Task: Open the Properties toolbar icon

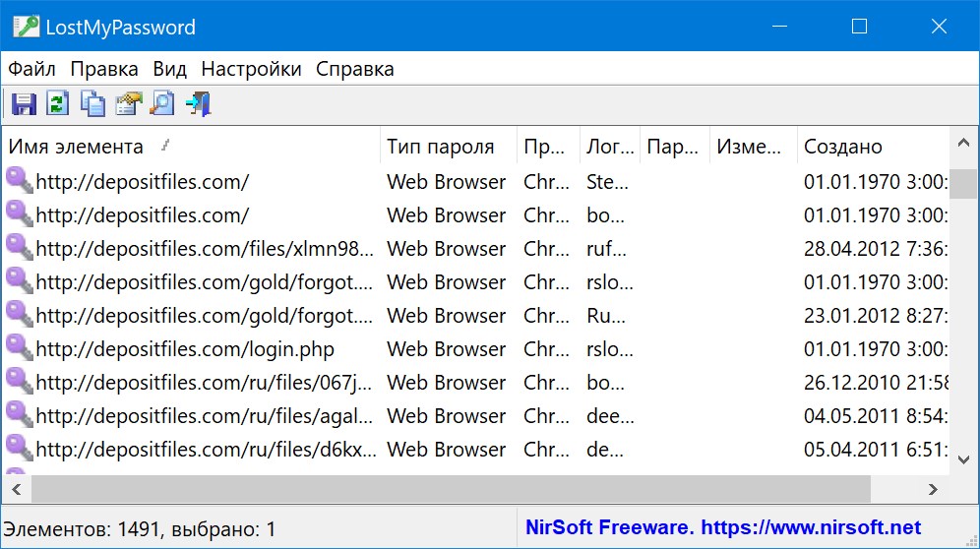Action: [x=128, y=103]
